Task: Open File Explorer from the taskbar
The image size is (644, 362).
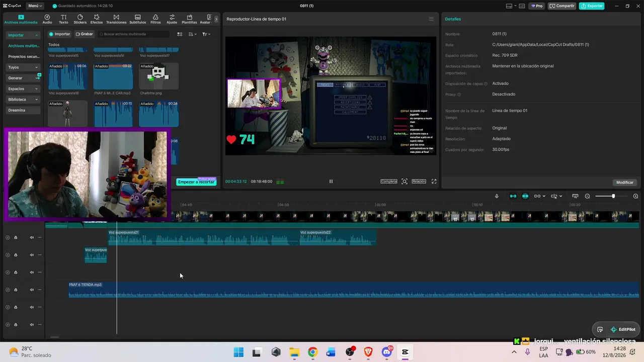Action: pyautogui.click(x=294, y=352)
